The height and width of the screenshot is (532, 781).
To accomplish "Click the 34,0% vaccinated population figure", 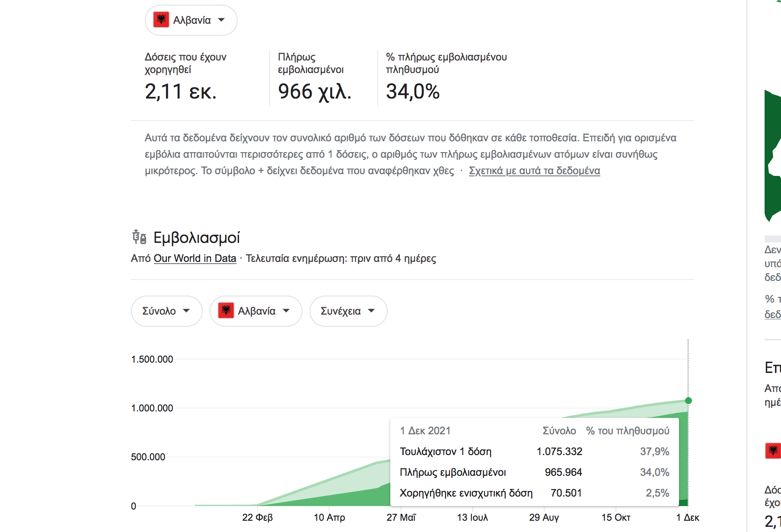I will (413, 92).
